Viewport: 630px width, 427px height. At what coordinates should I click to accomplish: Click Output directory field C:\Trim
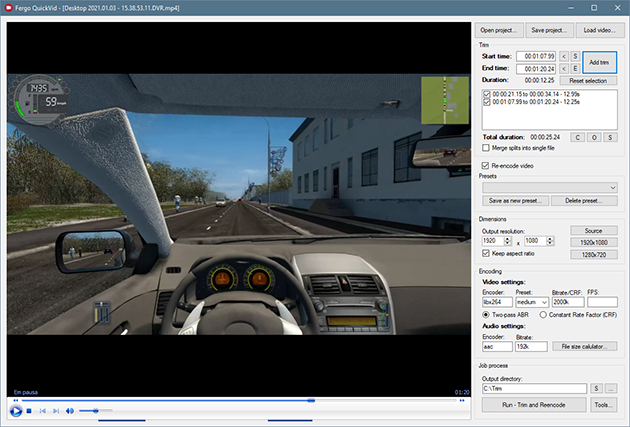tap(534, 388)
